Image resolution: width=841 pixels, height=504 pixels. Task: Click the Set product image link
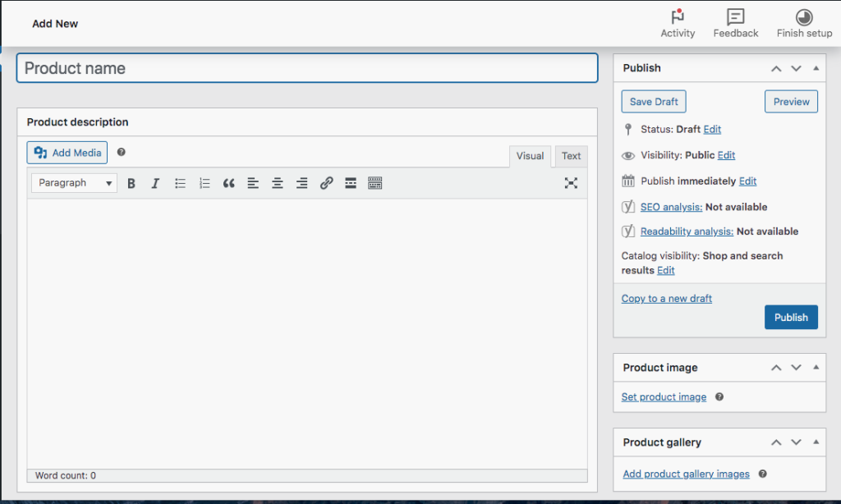pyautogui.click(x=664, y=397)
